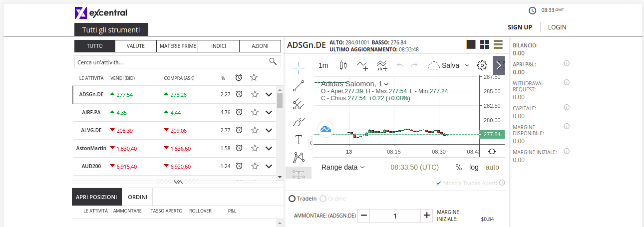
Task: Open the Range data dropdown
Action: (x=343, y=167)
